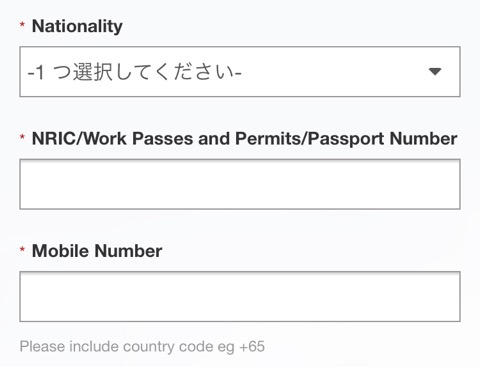
Task: Click the red asterisk beside NRIC label
Action: (22, 137)
